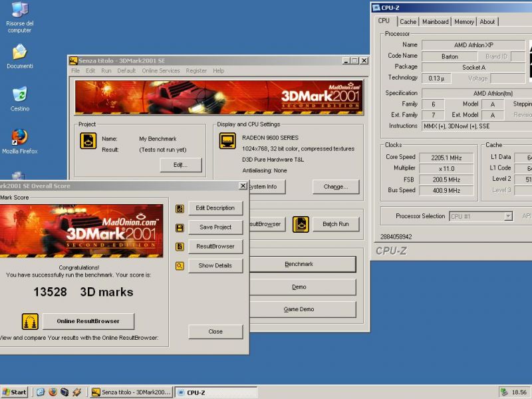Click the dark third quick launch icon
The height and width of the screenshot is (399, 532).
point(65,392)
